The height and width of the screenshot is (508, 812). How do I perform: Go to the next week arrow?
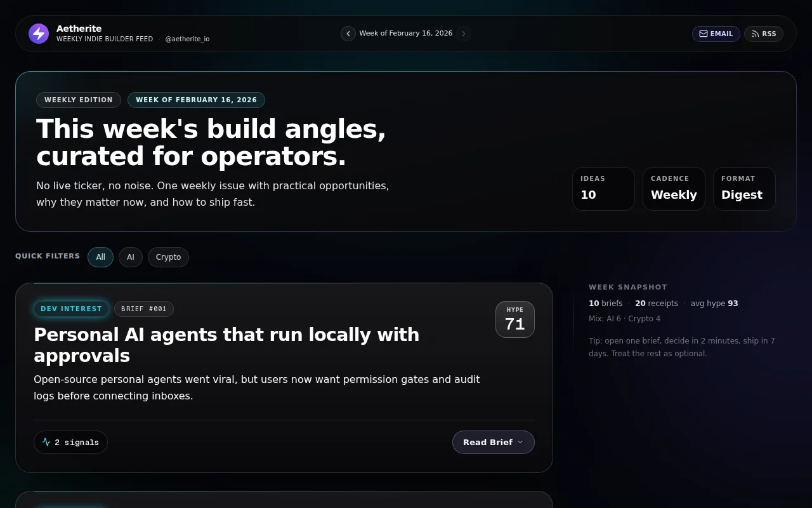tap(464, 34)
